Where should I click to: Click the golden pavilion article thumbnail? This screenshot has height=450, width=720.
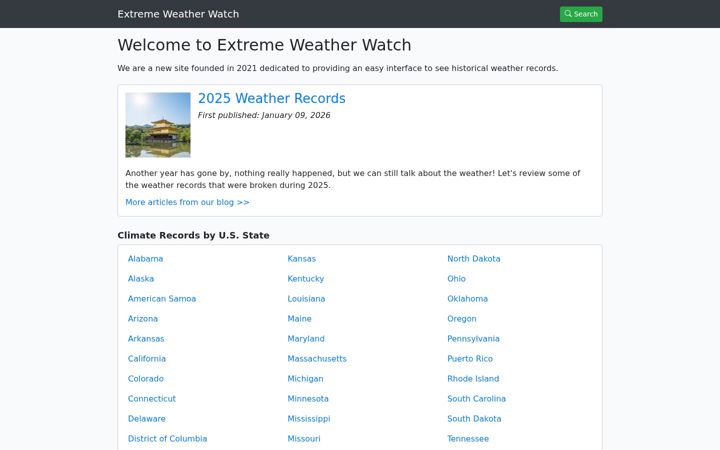[x=158, y=125]
